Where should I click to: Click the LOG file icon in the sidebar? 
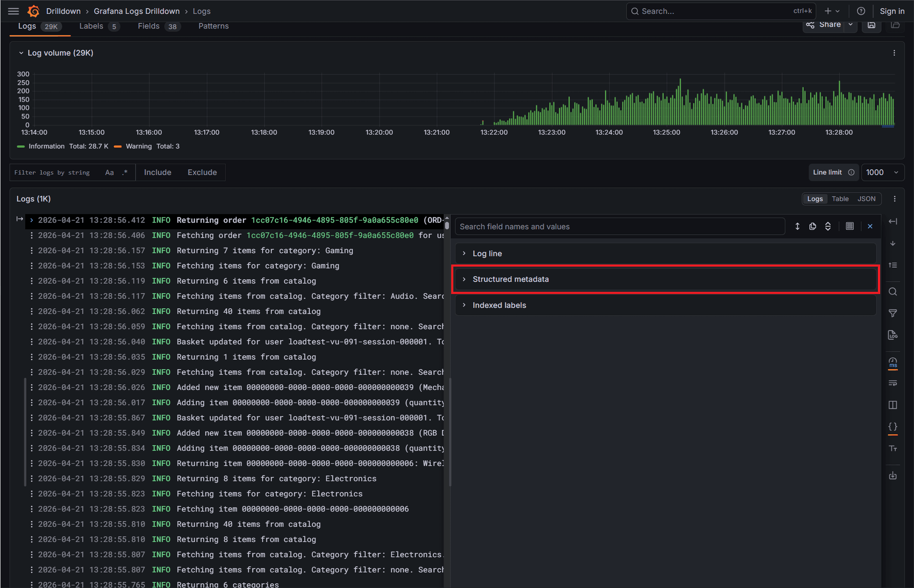(893, 334)
